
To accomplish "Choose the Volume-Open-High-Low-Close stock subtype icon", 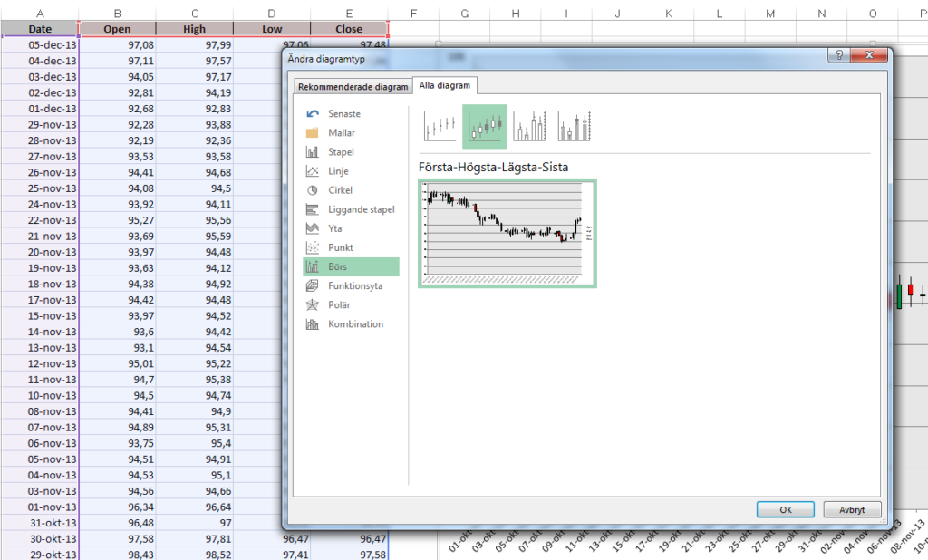I will [574, 126].
